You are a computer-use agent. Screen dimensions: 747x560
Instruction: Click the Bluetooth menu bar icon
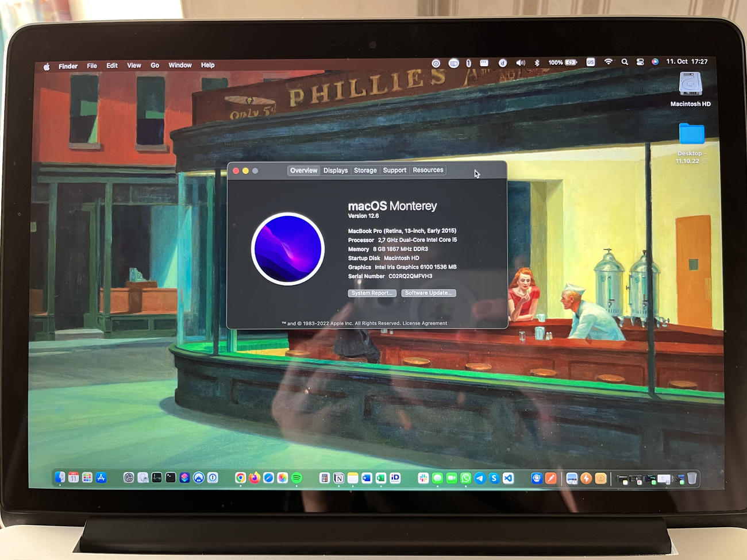coord(537,63)
